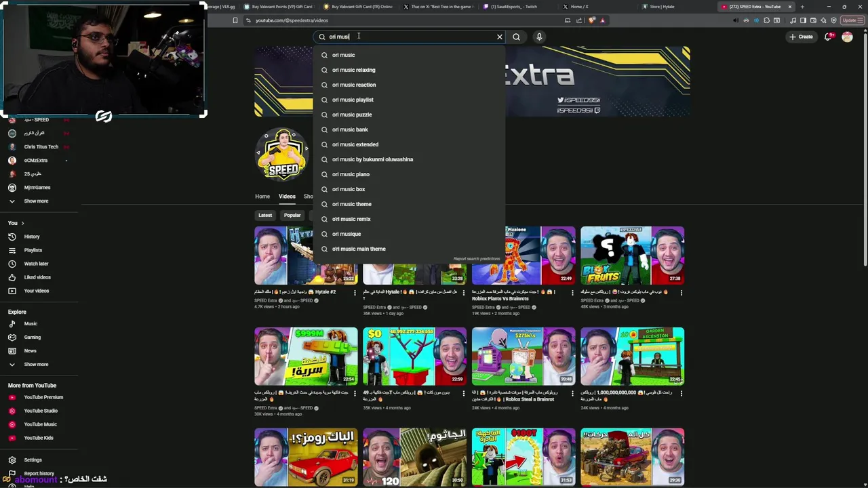Open YouTube Studio link
The image size is (868, 488).
(x=41, y=411)
